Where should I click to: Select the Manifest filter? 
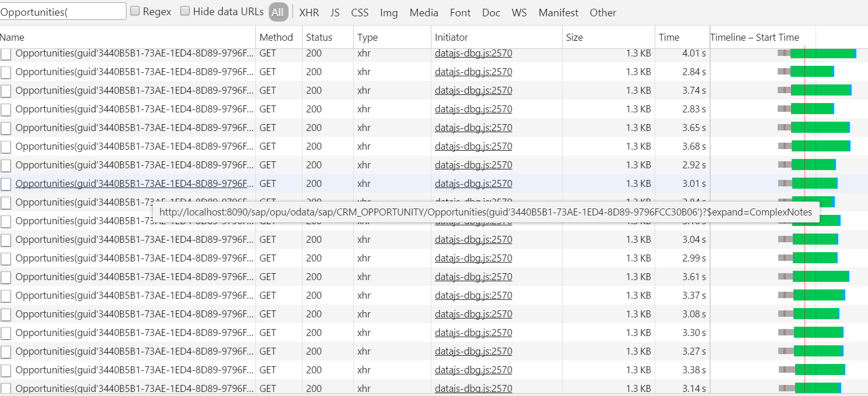(558, 12)
